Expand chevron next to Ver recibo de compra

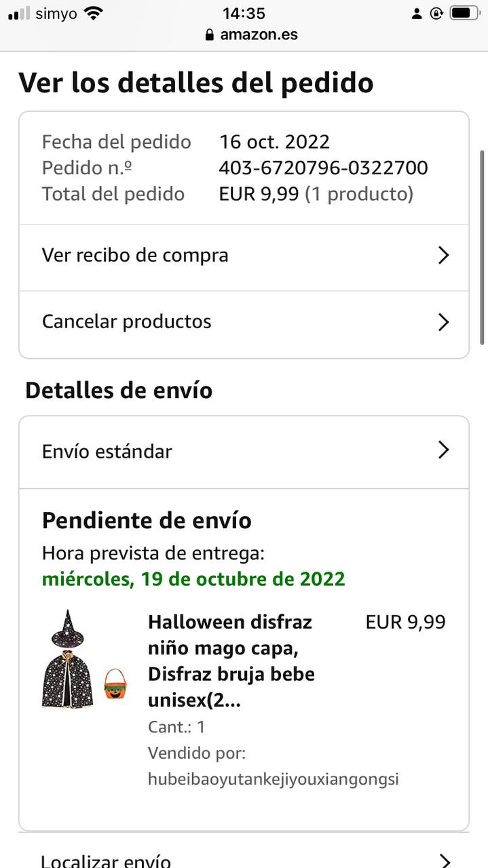click(x=443, y=256)
